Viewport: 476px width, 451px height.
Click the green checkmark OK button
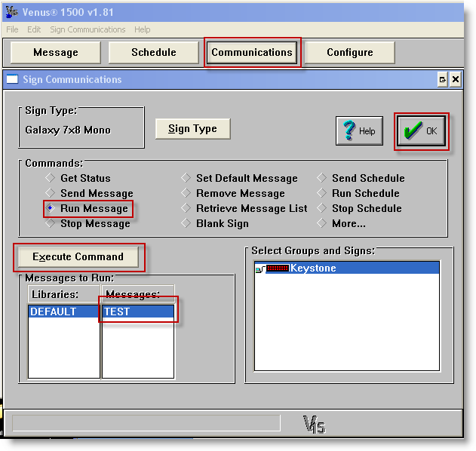[421, 131]
